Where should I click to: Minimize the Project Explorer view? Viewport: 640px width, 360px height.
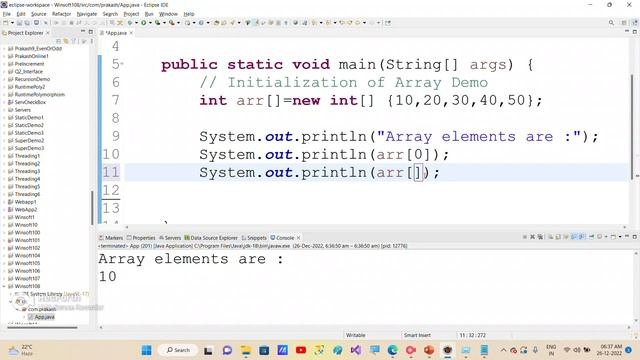pyautogui.click(x=83, y=32)
